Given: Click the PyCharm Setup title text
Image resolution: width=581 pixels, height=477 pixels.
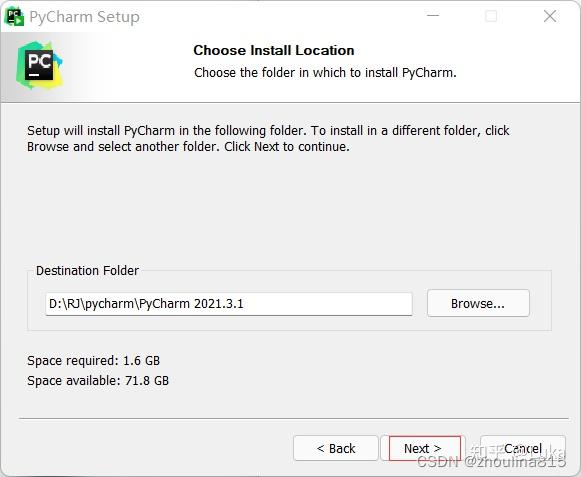Looking at the screenshot, I should point(84,17).
